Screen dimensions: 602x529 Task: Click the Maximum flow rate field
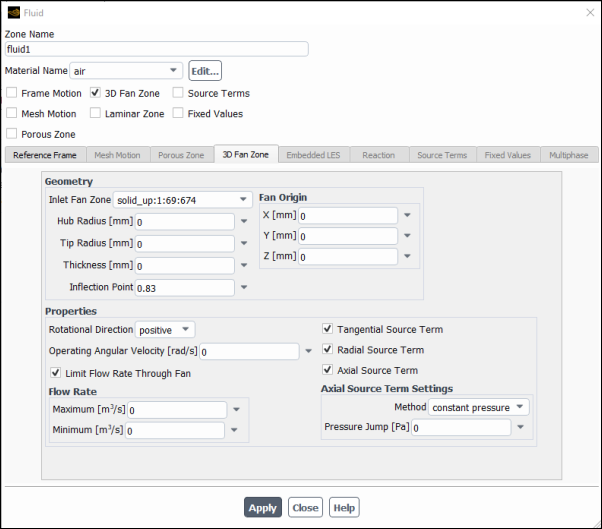pyautogui.click(x=177, y=410)
